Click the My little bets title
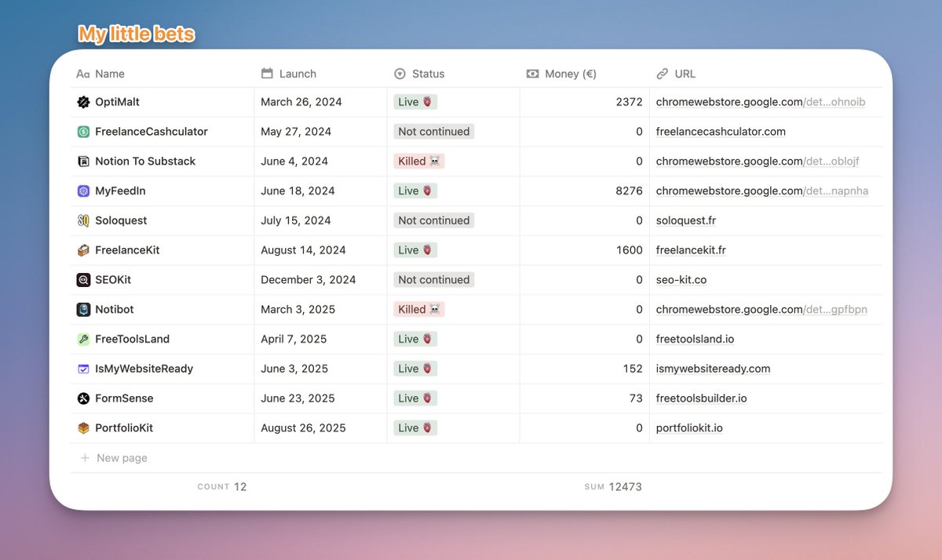The width and height of the screenshot is (942, 560). [x=137, y=35]
